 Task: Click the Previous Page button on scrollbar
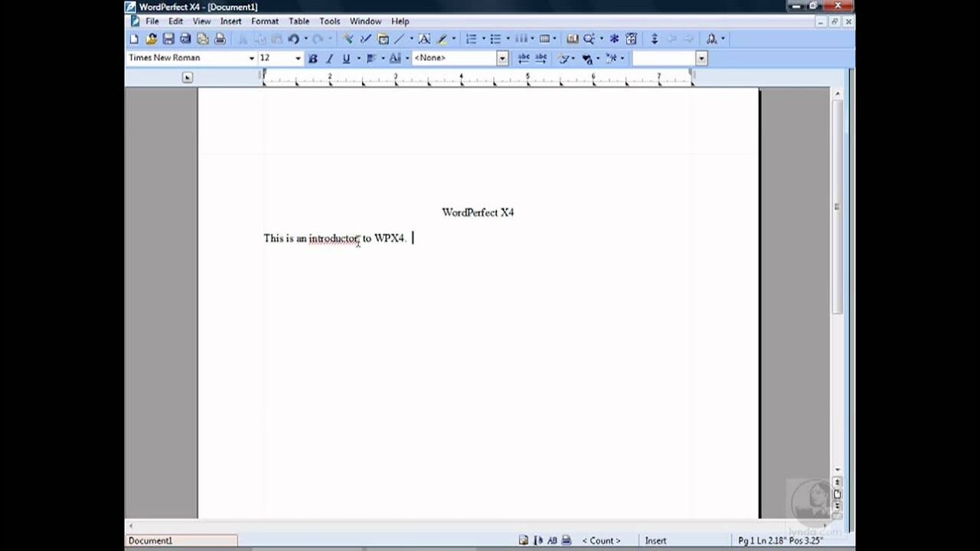click(837, 482)
